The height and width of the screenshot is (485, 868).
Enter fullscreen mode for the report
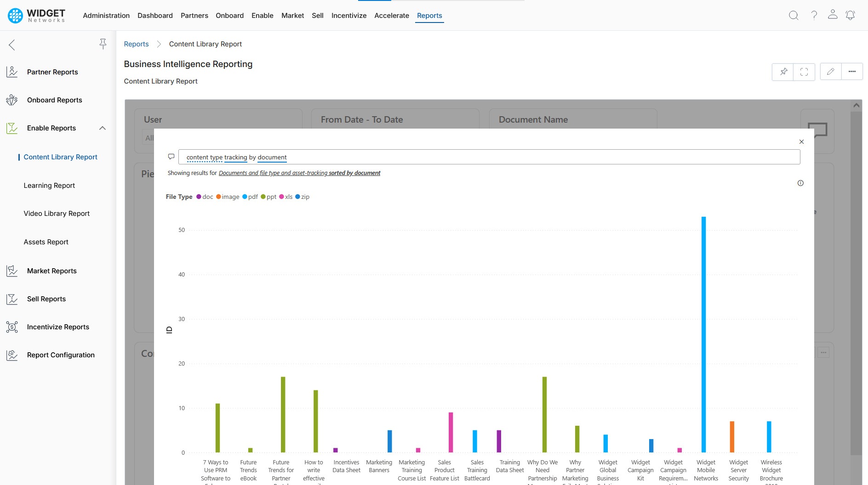pyautogui.click(x=804, y=72)
